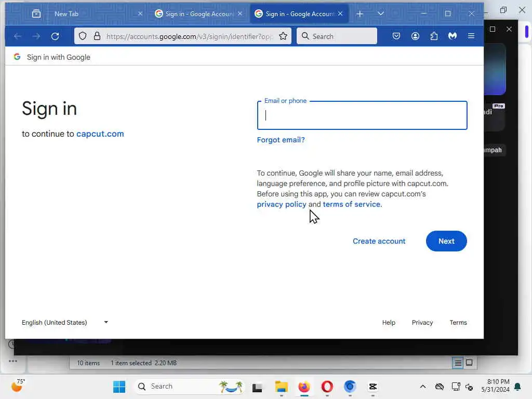532x399 pixels.
Task: Close the active Sign in tab
Action: pyautogui.click(x=340, y=14)
